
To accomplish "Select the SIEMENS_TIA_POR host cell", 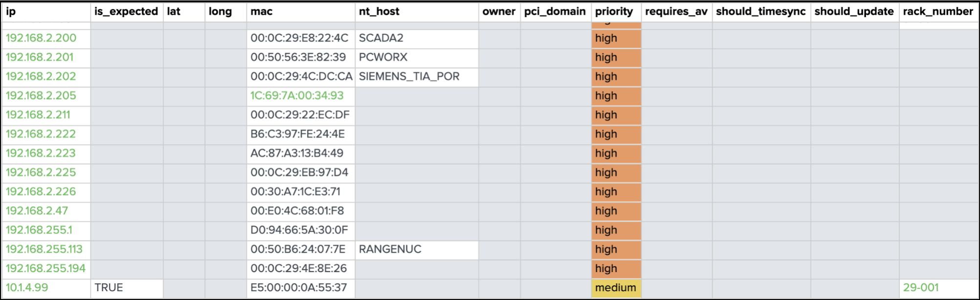I will click(x=409, y=77).
